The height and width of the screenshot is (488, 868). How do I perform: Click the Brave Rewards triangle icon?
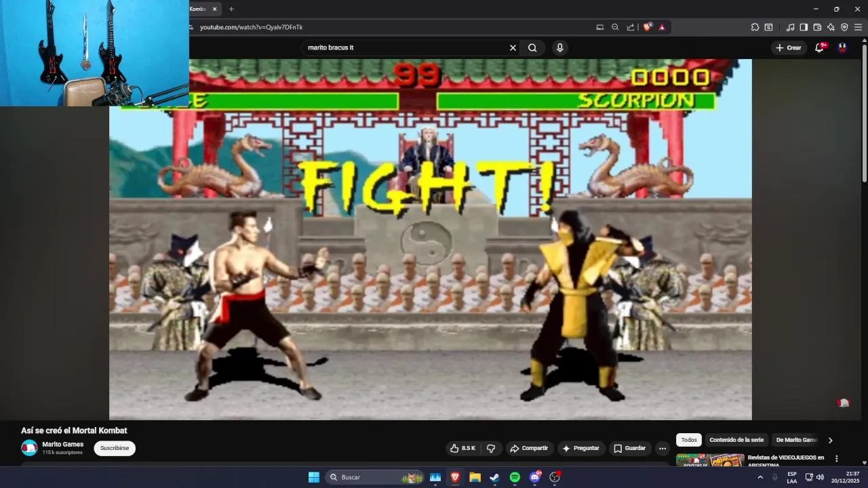pyautogui.click(x=662, y=27)
